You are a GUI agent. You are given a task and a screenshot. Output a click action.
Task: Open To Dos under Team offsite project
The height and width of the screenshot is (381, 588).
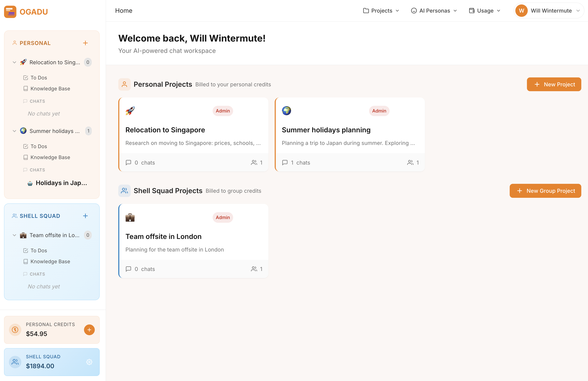click(39, 250)
